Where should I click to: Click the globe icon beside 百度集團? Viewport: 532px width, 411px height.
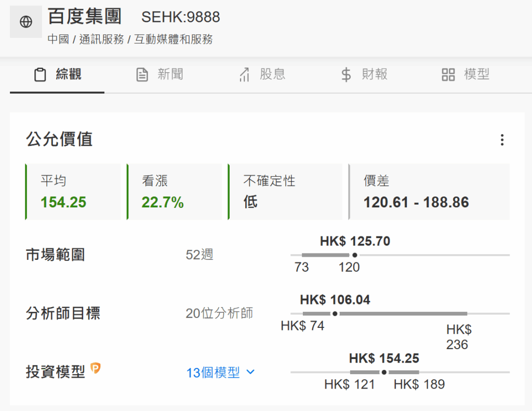[x=26, y=22]
